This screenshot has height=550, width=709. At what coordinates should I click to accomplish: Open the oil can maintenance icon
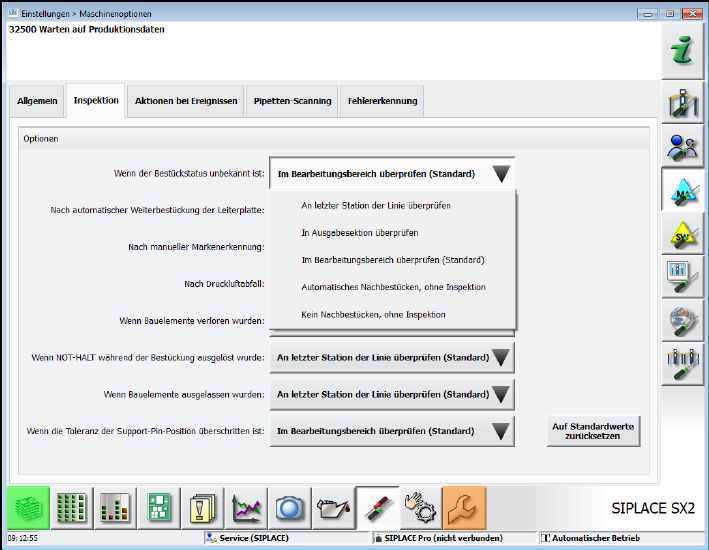[x=333, y=508]
